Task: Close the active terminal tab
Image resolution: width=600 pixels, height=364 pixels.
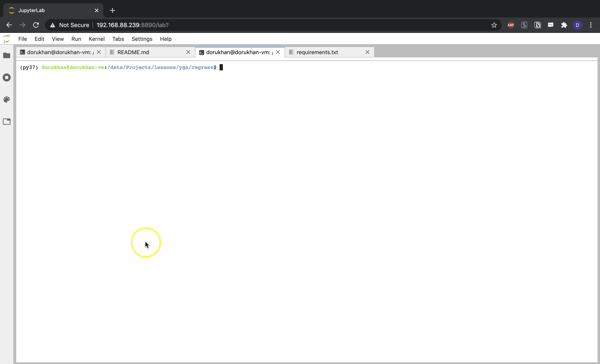Action: 278,52
